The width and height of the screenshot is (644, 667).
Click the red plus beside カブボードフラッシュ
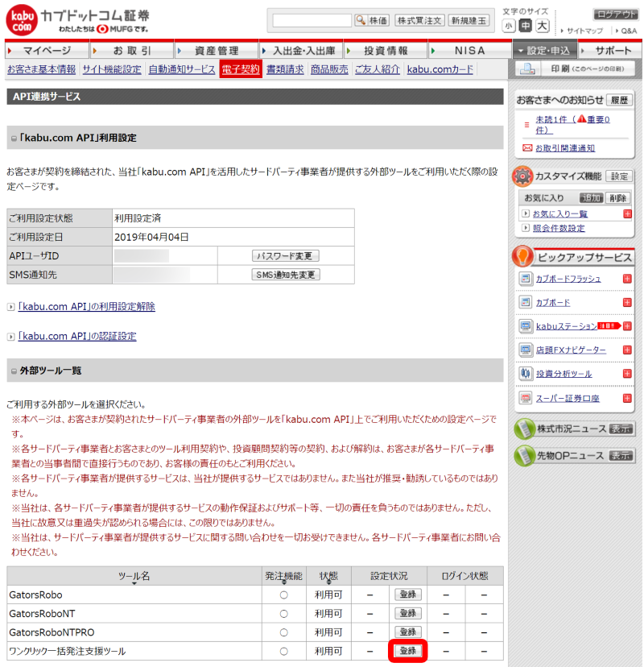point(627,279)
